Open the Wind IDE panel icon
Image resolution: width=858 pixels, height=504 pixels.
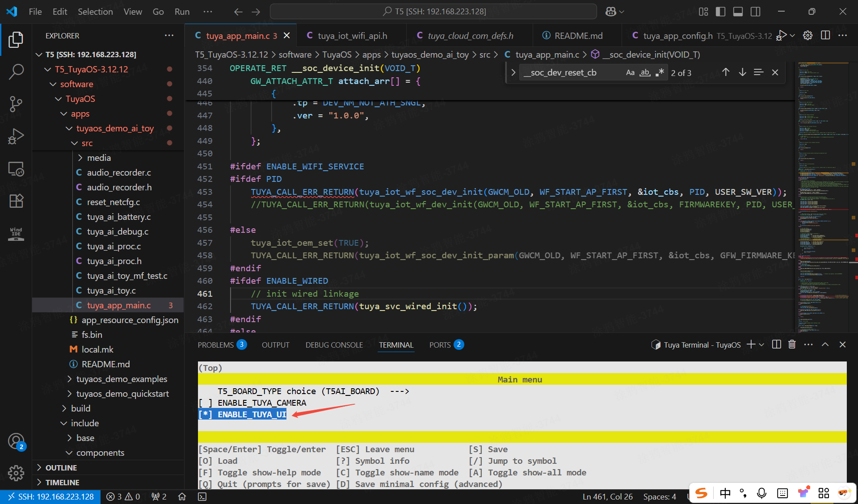click(x=16, y=233)
